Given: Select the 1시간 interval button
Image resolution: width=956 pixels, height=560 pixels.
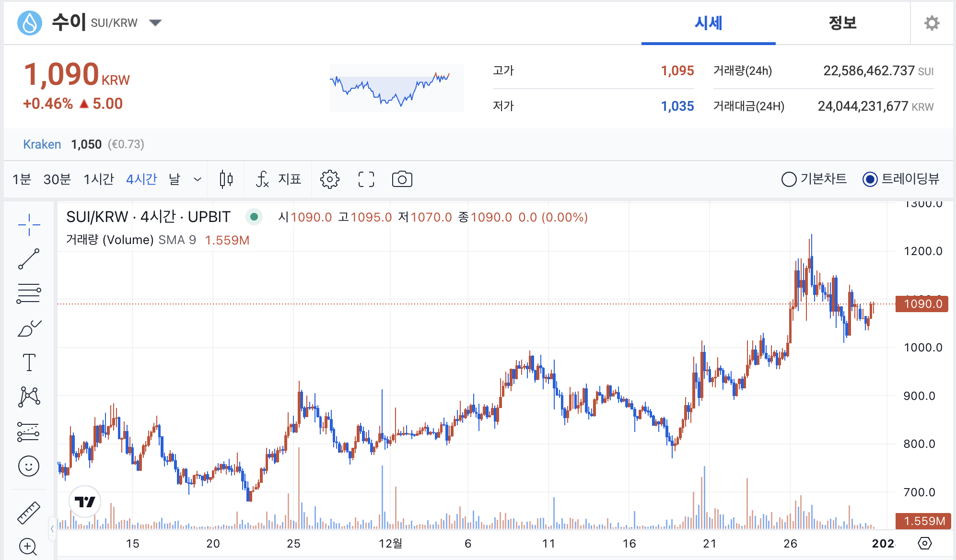Looking at the screenshot, I should pyautogui.click(x=98, y=179).
